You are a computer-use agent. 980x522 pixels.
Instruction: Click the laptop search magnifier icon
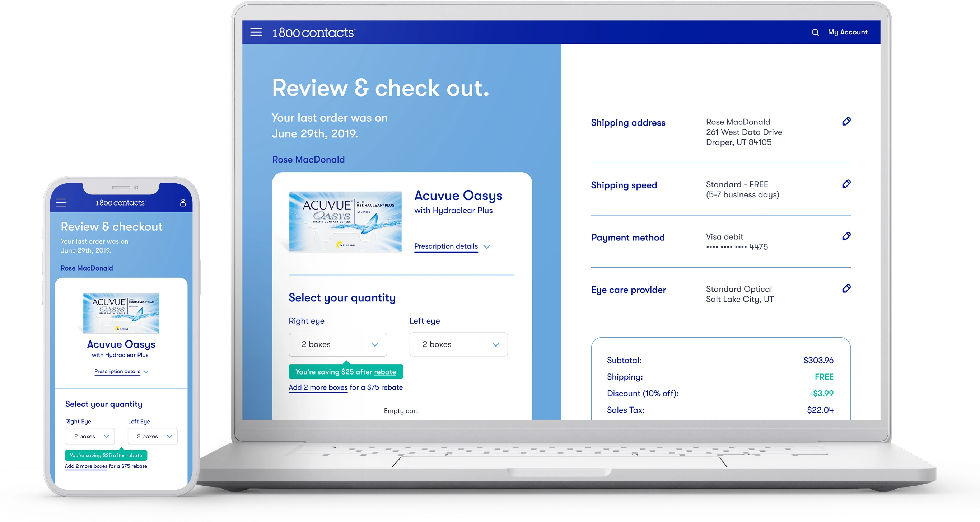tap(815, 33)
